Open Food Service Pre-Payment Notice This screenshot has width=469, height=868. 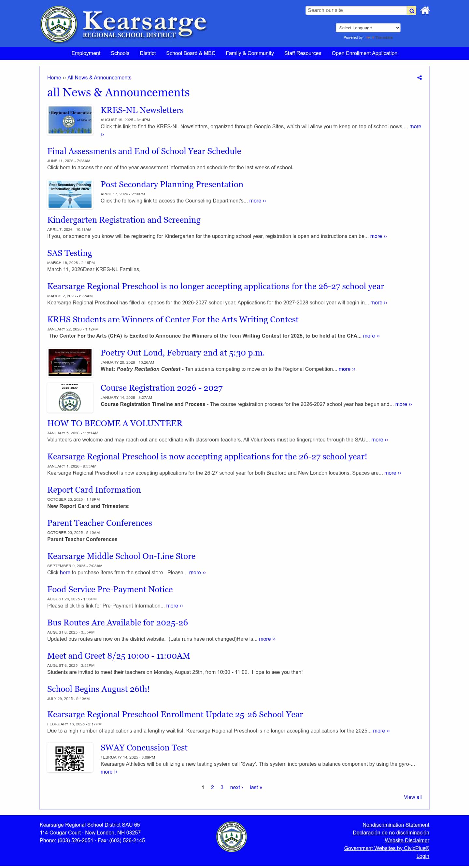110,589
